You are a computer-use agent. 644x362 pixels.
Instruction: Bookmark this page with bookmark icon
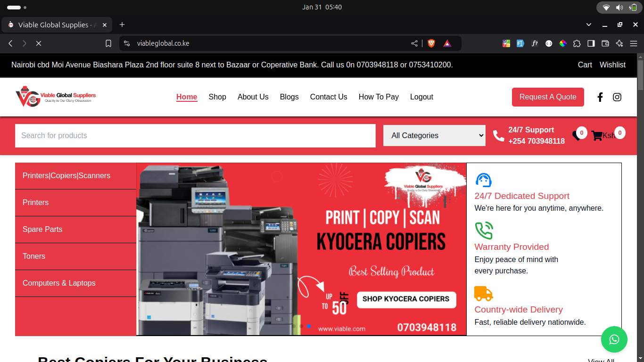point(108,43)
